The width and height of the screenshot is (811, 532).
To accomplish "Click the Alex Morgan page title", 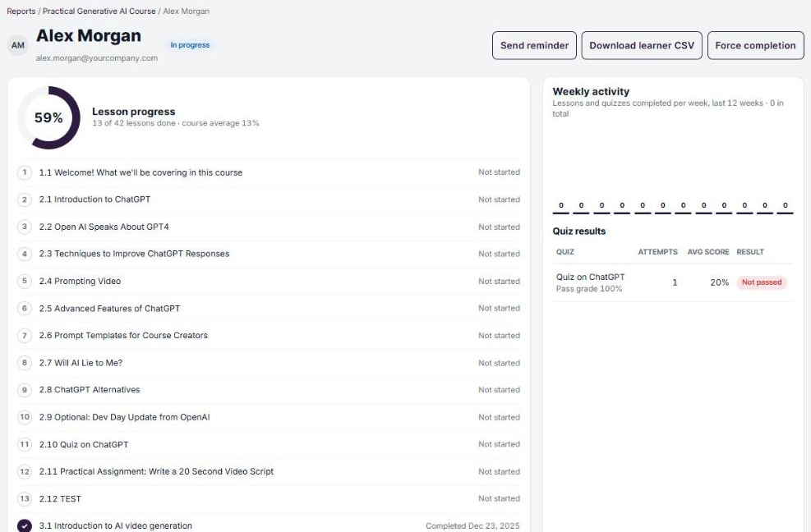I will (89, 35).
